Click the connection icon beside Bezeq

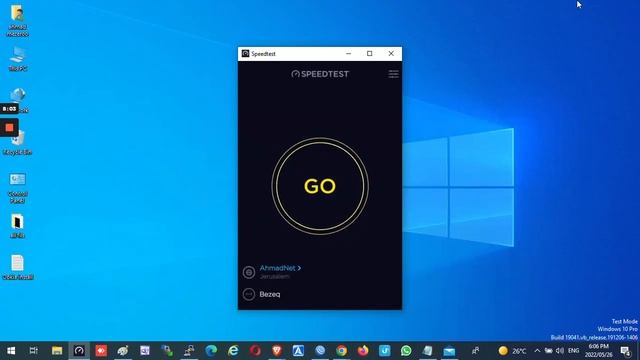click(249, 294)
